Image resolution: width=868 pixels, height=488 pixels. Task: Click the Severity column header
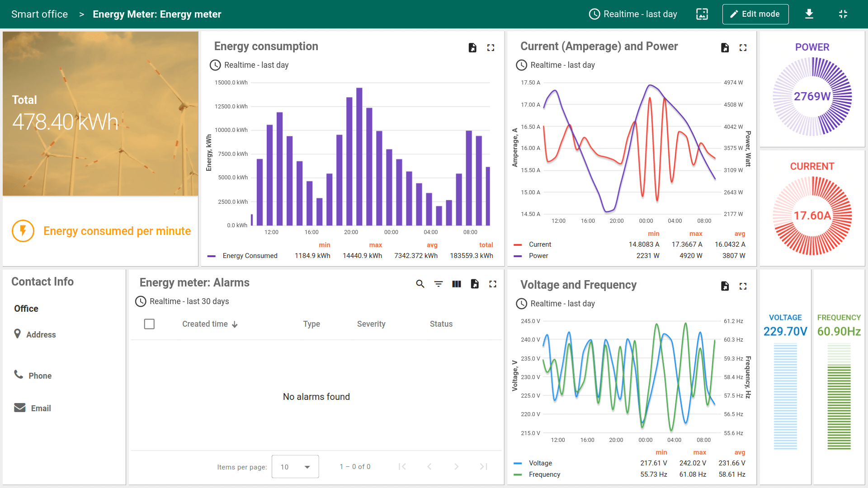pyautogui.click(x=371, y=324)
